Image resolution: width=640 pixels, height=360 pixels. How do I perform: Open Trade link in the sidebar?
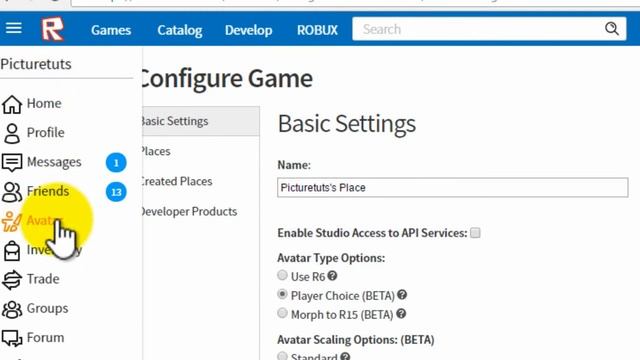[43, 279]
